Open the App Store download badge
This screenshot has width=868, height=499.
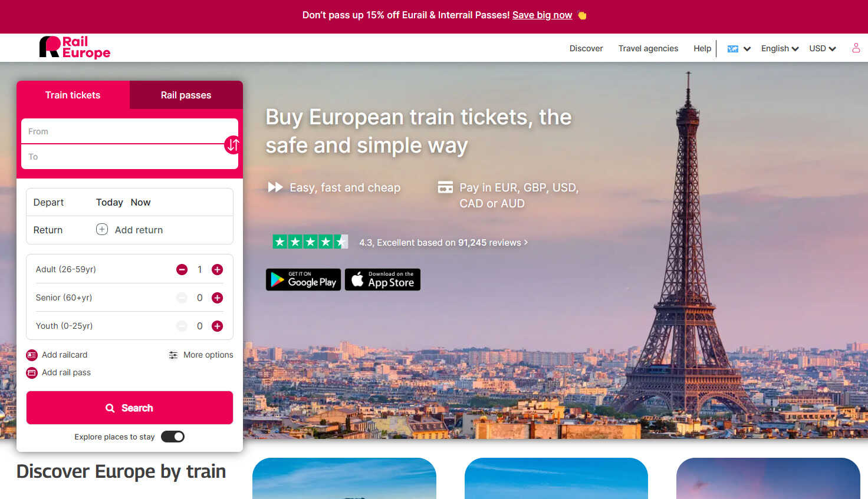(x=383, y=280)
